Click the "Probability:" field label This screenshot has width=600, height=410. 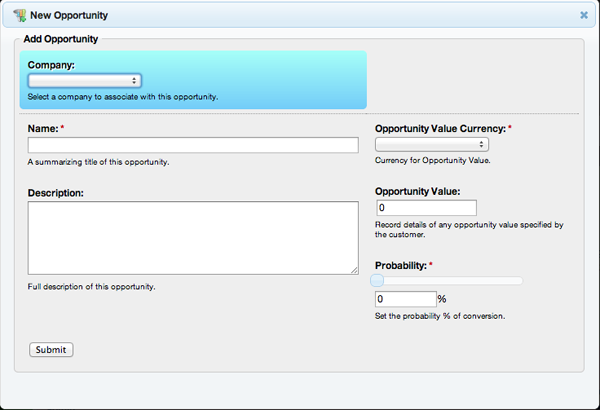click(x=400, y=265)
